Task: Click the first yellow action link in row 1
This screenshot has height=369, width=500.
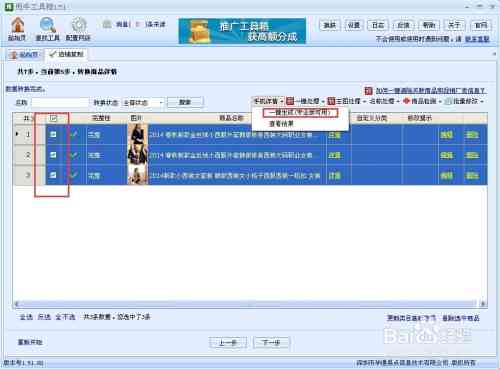Action: click(x=446, y=135)
